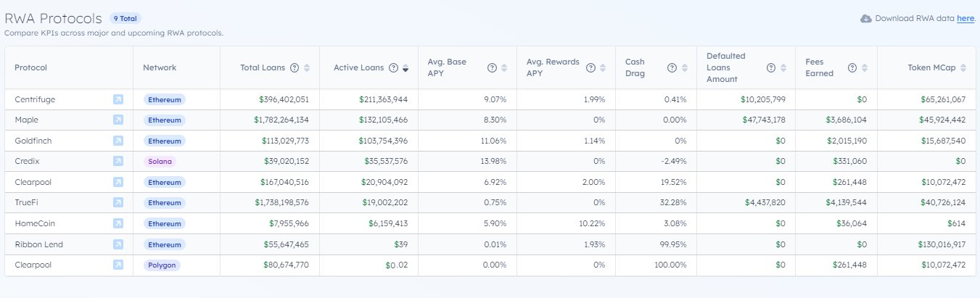
Task: Click Ethereum tag in Ribbon Lend row
Action: (165, 244)
